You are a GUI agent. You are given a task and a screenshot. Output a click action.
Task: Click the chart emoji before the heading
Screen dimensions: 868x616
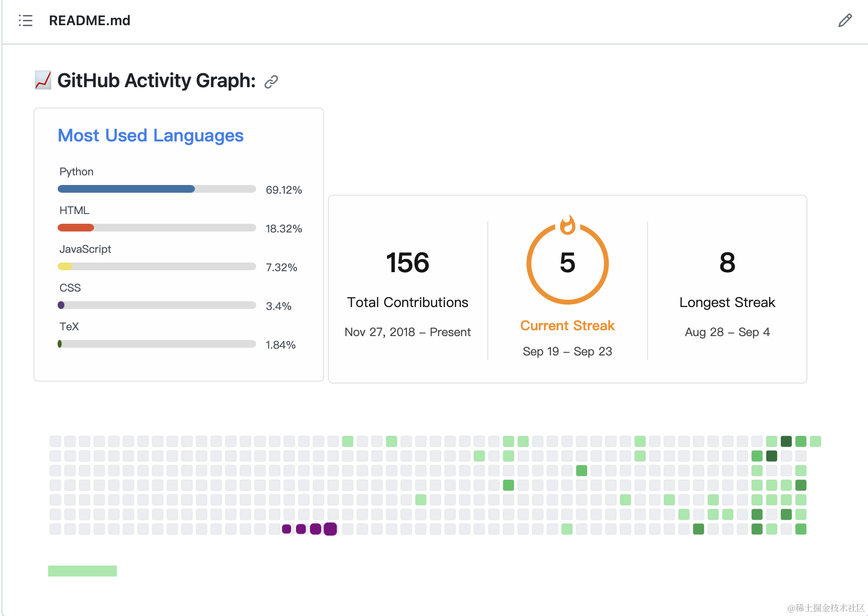(43, 80)
